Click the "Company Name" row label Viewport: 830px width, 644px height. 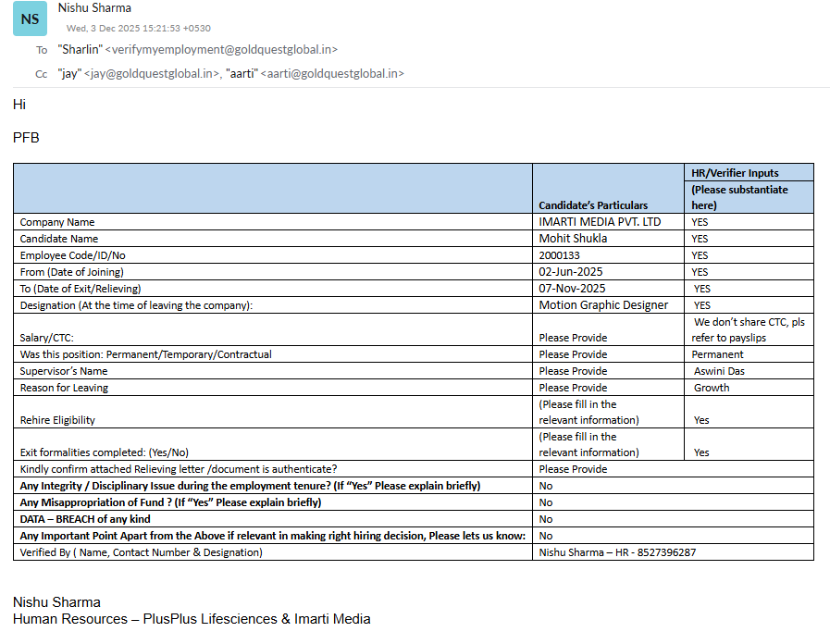(x=57, y=222)
